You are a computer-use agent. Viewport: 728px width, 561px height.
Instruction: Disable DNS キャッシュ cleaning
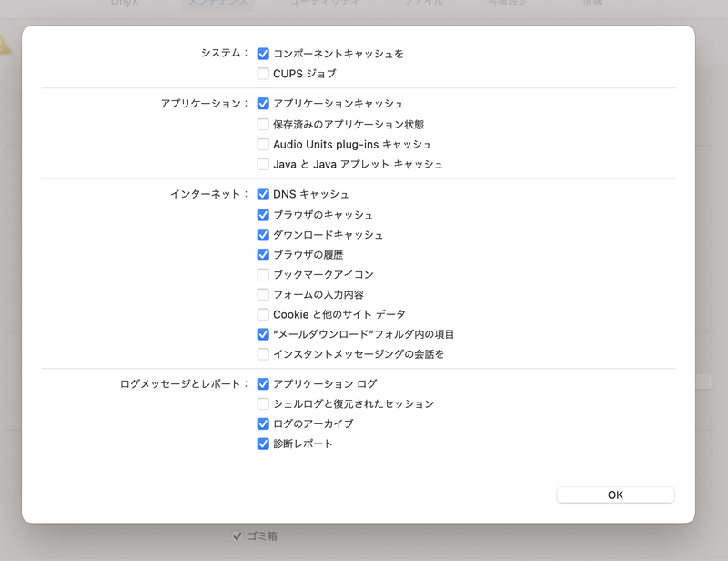264,194
